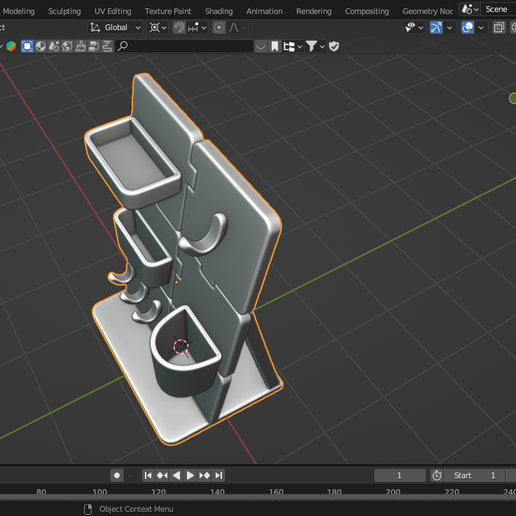Toggle proportional editing
The image size is (516, 516).
pyautogui.click(x=219, y=27)
